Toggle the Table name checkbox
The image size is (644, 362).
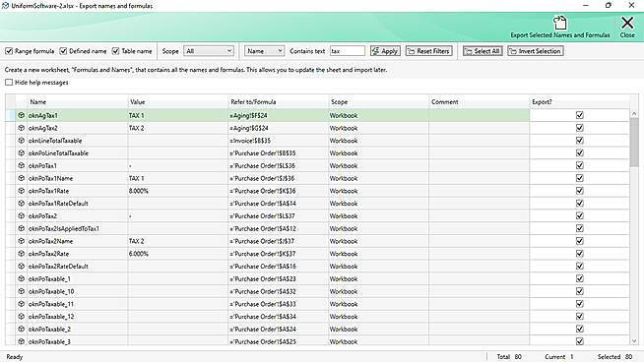click(x=116, y=51)
